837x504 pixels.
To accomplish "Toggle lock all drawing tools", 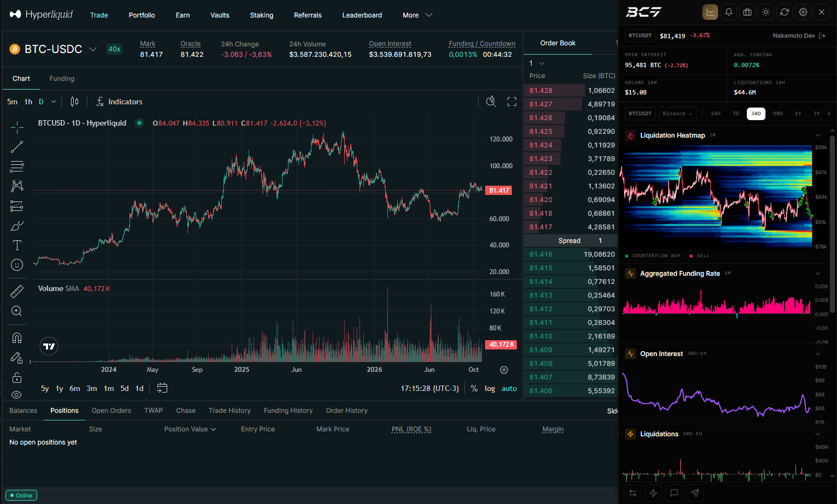I will point(17,377).
